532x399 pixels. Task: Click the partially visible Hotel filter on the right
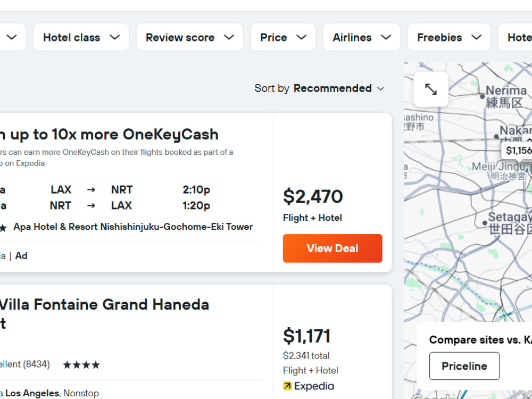515,37
